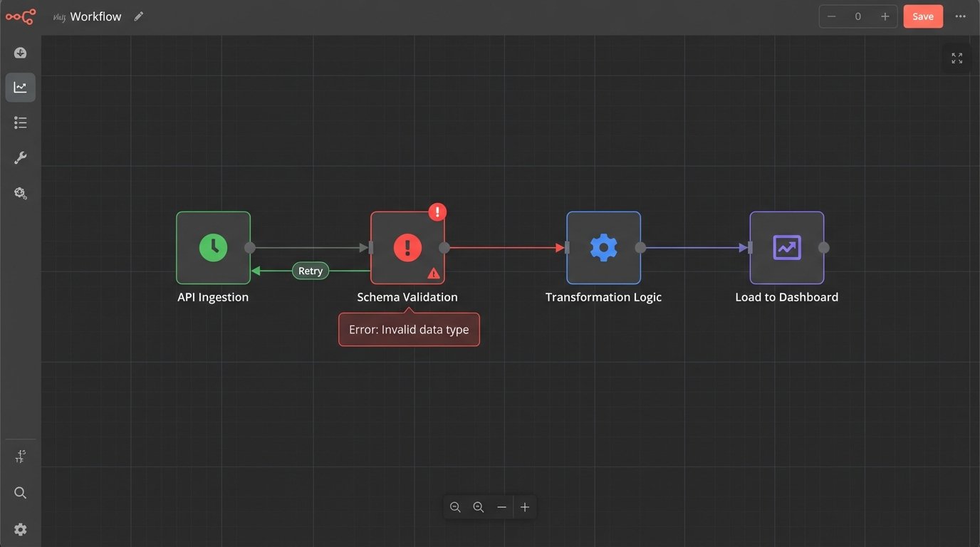Viewport: 980px width, 547px height.
Task: Open the three-dots more options menu
Action: [x=960, y=16]
